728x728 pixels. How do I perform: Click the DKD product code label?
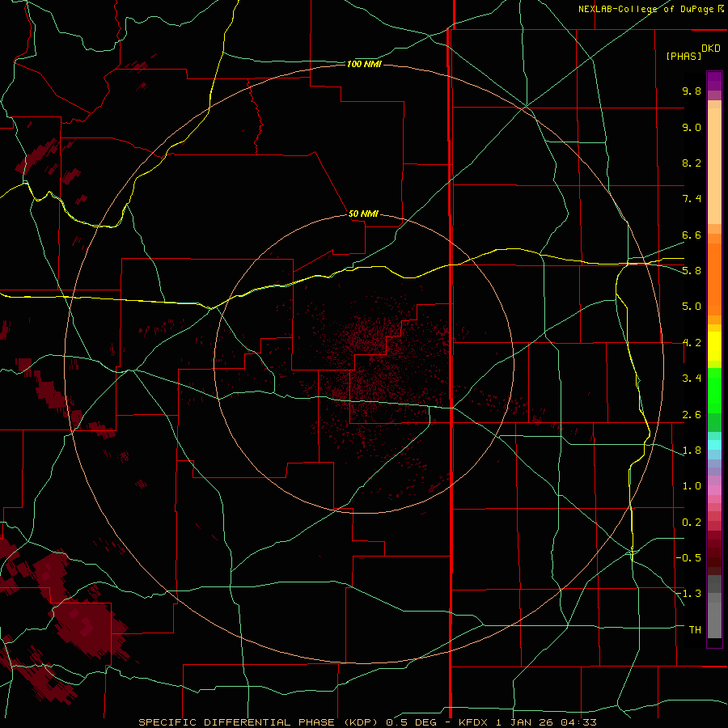tap(711, 49)
